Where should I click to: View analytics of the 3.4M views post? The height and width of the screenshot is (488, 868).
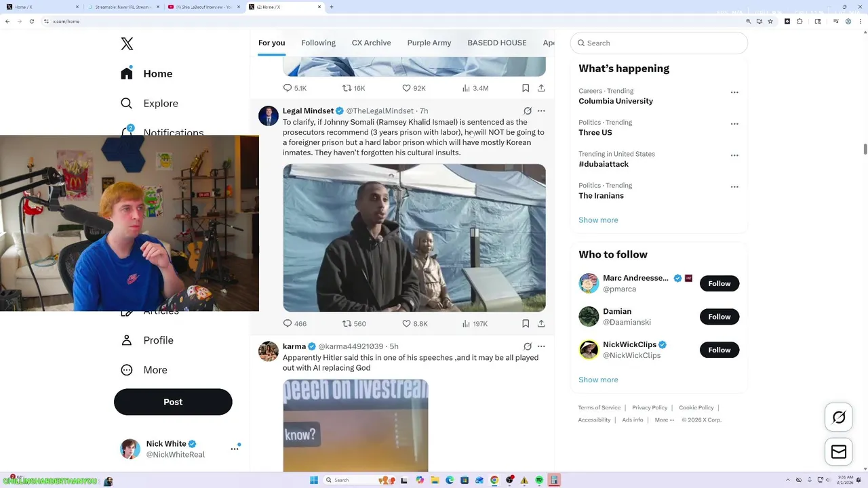click(x=475, y=88)
